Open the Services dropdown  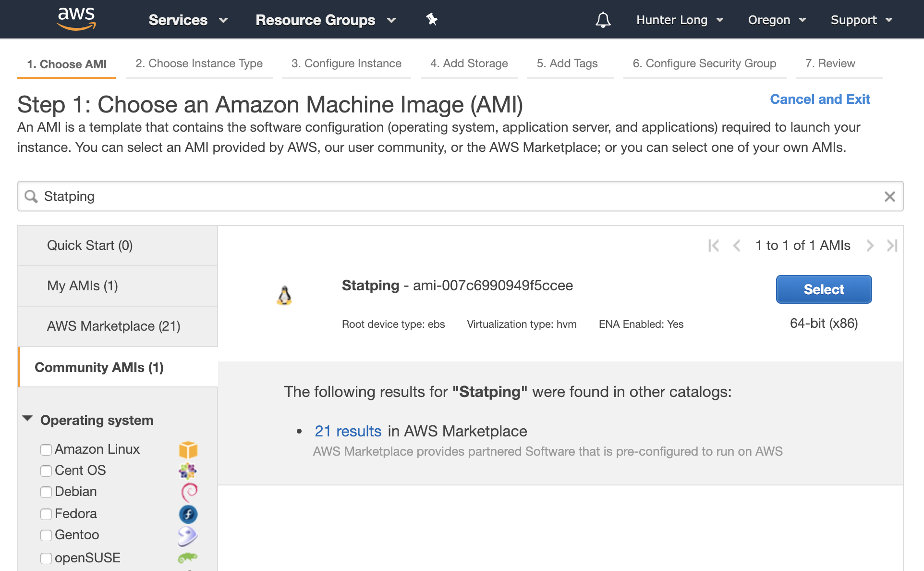[188, 20]
